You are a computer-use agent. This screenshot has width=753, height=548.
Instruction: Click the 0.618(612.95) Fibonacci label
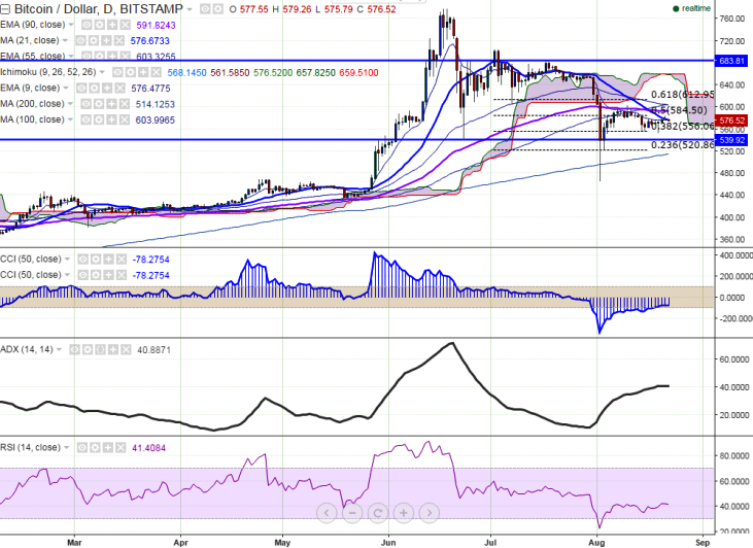(682, 95)
